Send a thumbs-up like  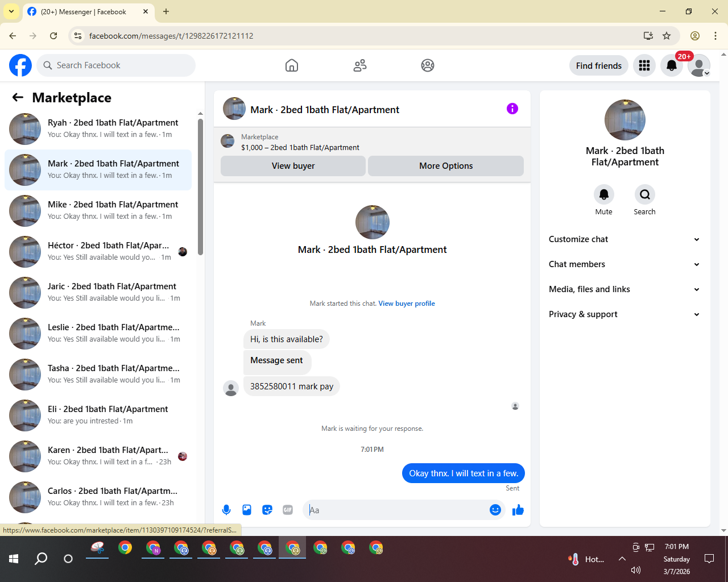pyautogui.click(x=518, y=510)
